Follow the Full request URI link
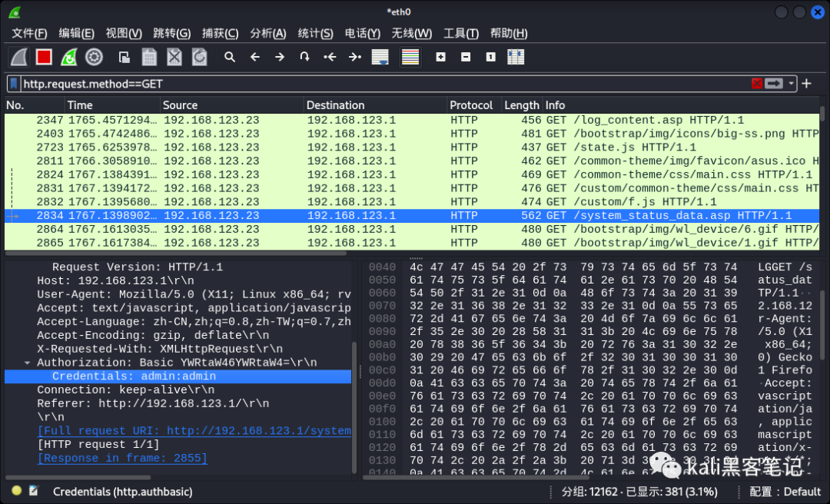 (194, 431)
